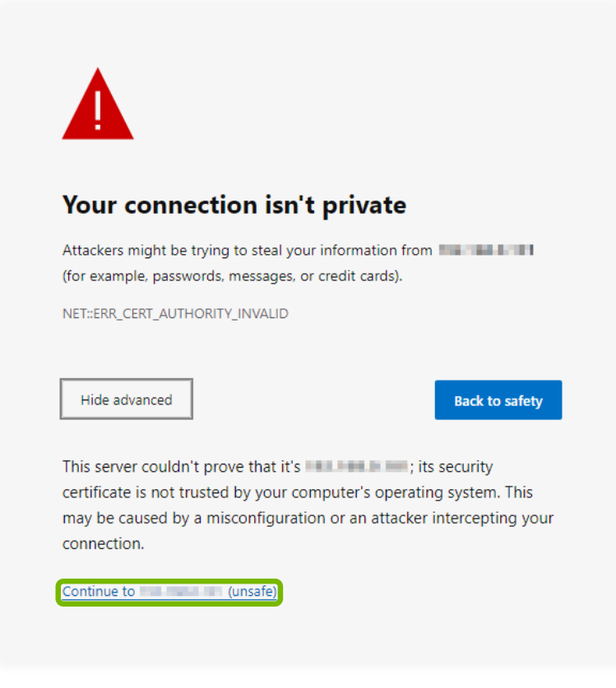This screenshot has height=688, width=616.
Task: Click the NET::ERR_CERT_AUTHORITY_INVALID error code
Action: coord(175,314)
